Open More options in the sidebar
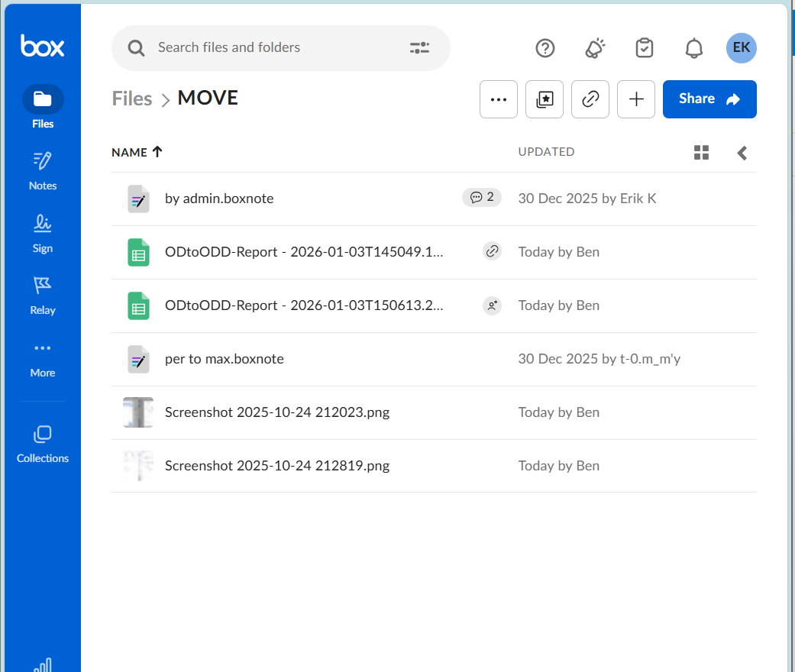795x672 pixels. coord(42,357)
